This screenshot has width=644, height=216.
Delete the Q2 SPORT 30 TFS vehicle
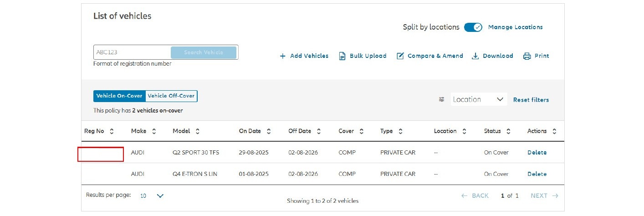[537, 153]
